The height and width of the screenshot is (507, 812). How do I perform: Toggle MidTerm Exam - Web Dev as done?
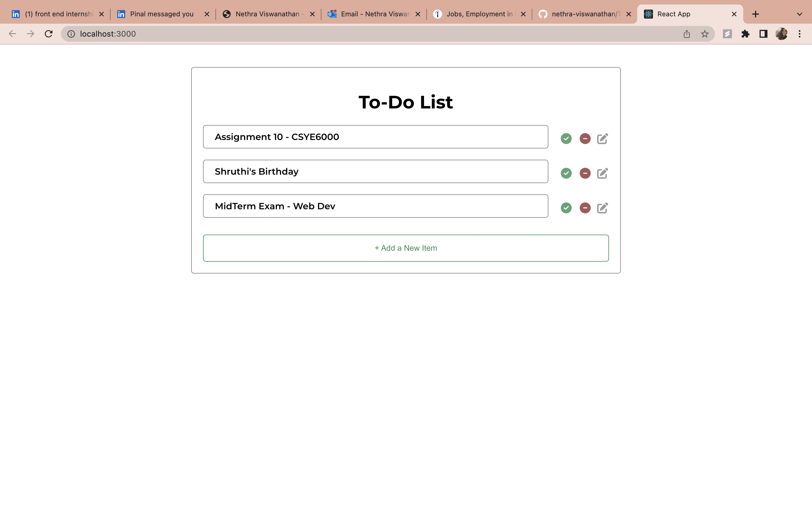(x=566, y=208)
